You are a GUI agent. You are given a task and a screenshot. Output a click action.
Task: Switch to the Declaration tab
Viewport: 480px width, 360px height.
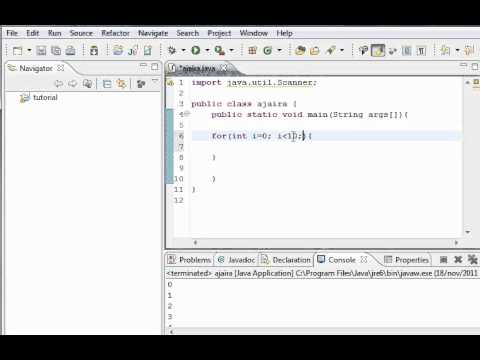coord(286,260)
